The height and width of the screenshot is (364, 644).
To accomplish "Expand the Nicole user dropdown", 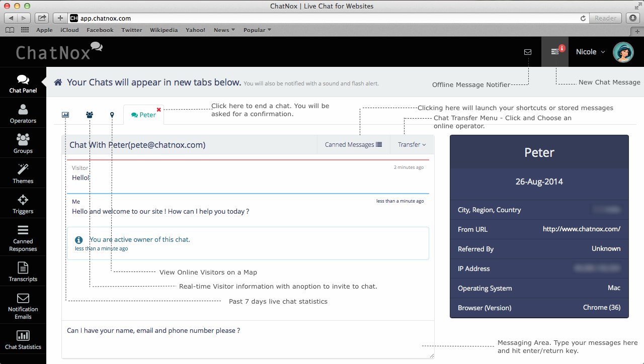I will 590,52.
